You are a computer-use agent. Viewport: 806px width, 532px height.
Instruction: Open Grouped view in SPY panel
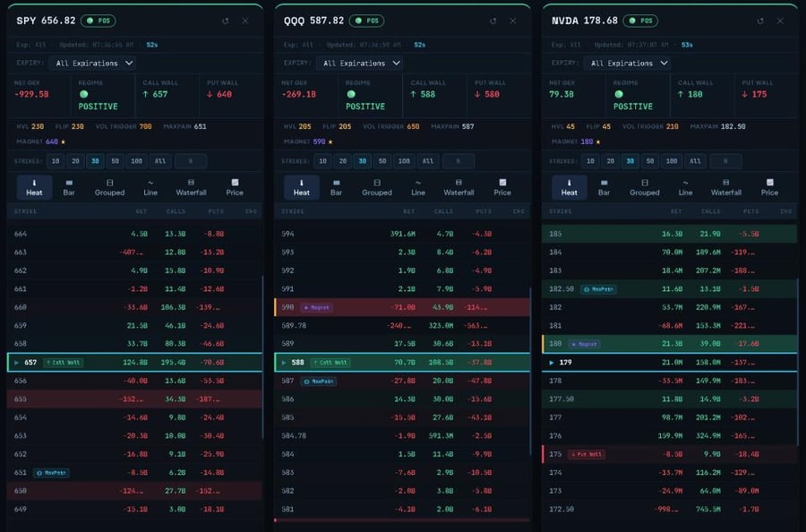pos(109,187)
